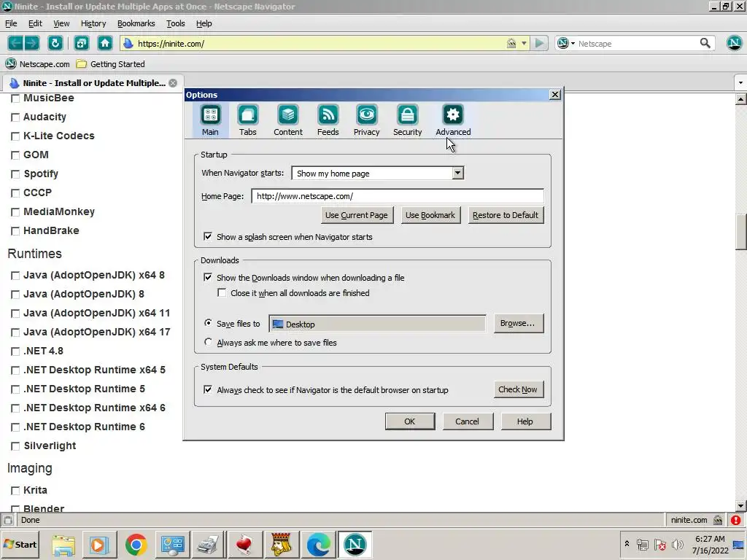
Task: Open the Getting Started bookmark folder
Action: (111, 64)
